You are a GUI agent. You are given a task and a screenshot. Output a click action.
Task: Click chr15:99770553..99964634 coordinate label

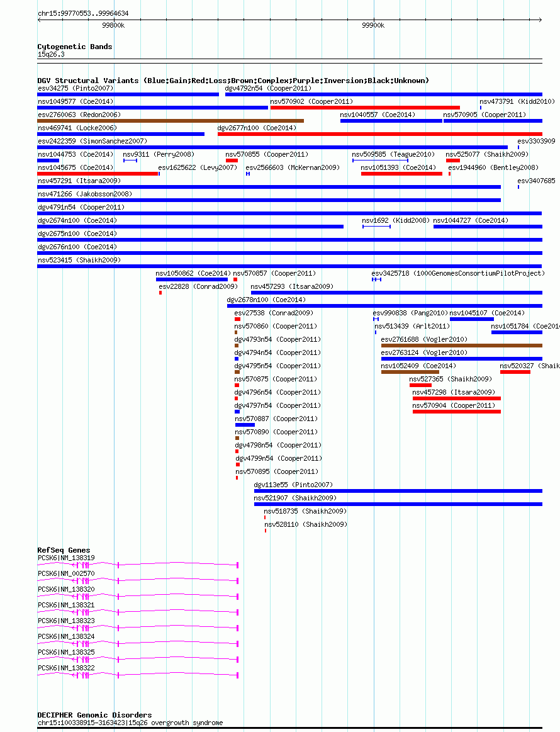tap(83, 13)
